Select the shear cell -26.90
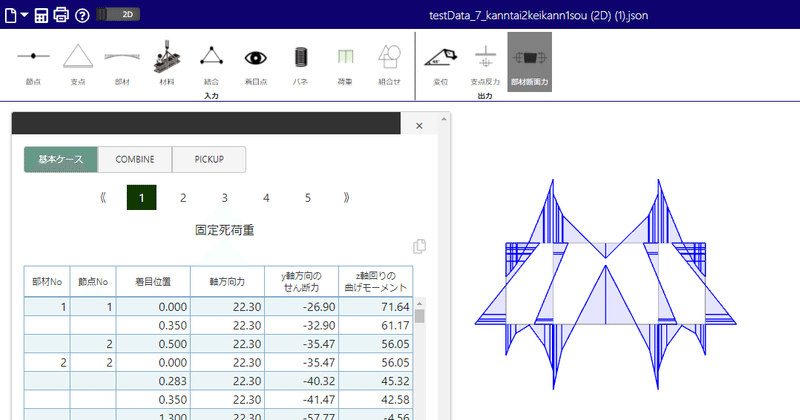 (x=302, y=307)
